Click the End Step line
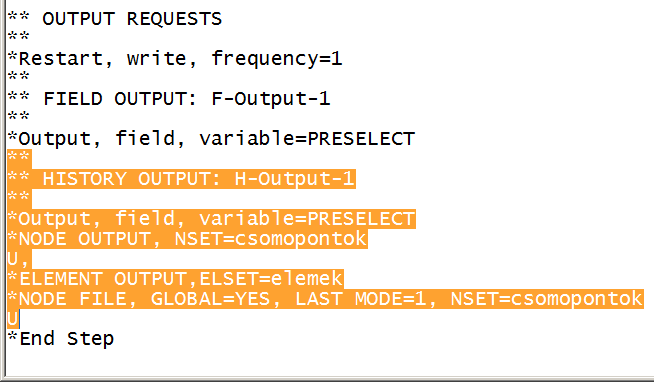This screenshot has width=654, height=382. point(60,338)
